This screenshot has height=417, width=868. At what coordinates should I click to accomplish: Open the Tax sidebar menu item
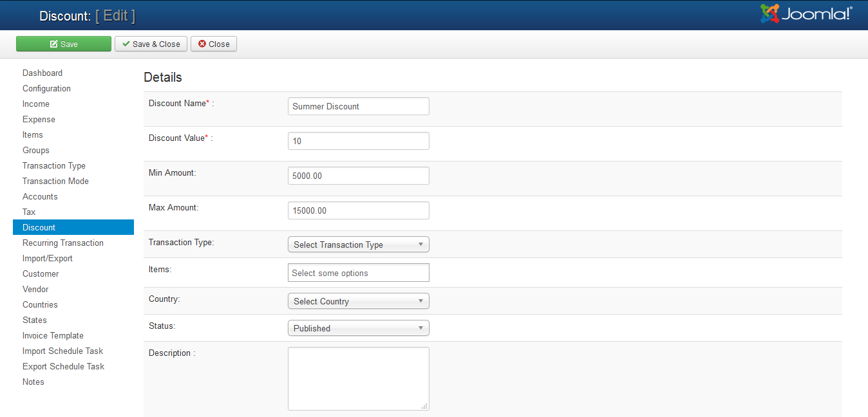coord(29,212)
